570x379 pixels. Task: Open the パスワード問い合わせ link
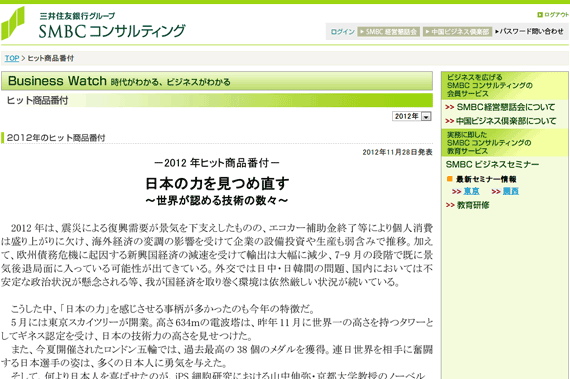pyautogui.click(x=529, y=32)
